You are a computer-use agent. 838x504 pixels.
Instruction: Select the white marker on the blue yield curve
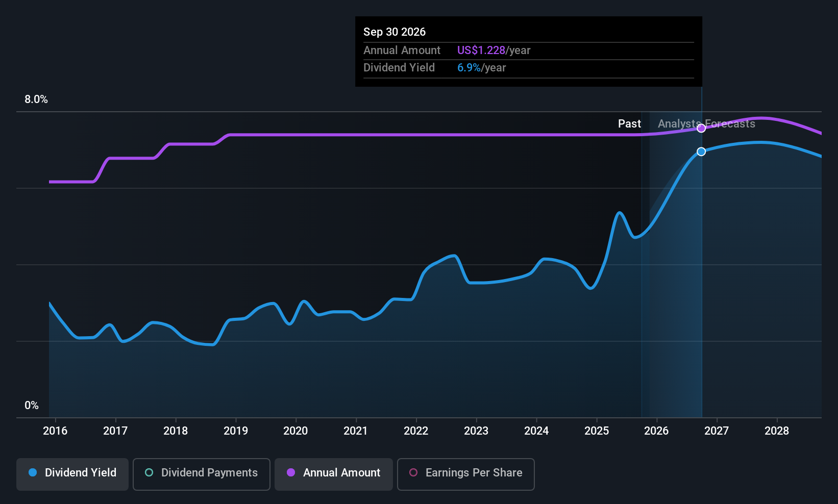pyautogui.click(x=701, y=152)
